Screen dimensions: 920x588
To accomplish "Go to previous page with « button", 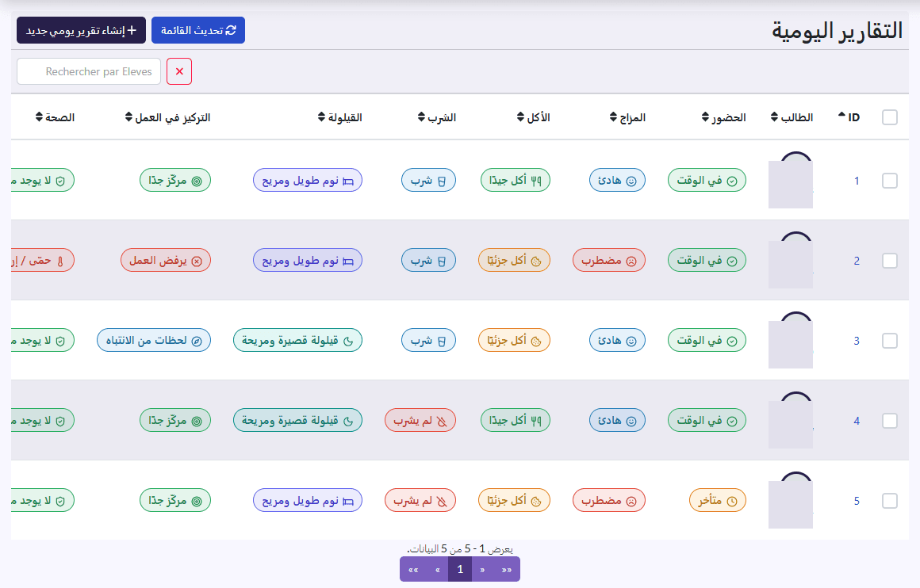I will pos(437,569).
